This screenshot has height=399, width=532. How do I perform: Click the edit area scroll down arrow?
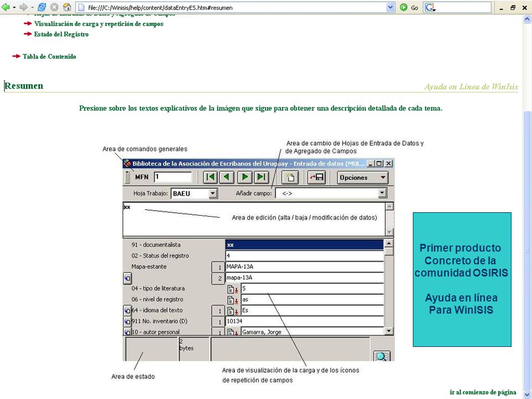[390, 232]
